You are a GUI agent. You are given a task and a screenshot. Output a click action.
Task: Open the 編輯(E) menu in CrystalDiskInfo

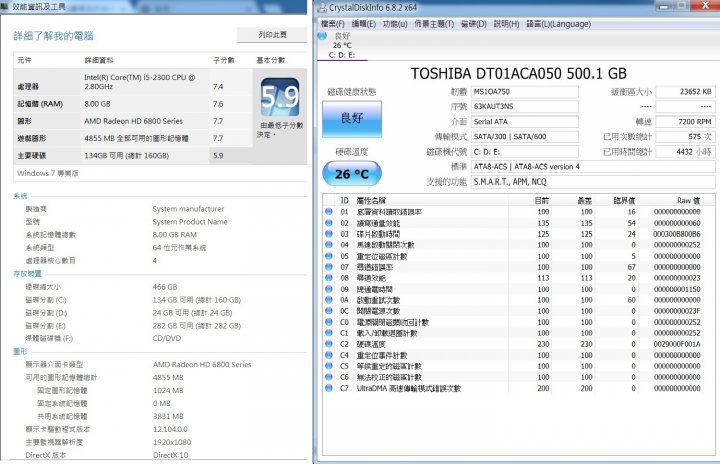(x=363, y=24)
